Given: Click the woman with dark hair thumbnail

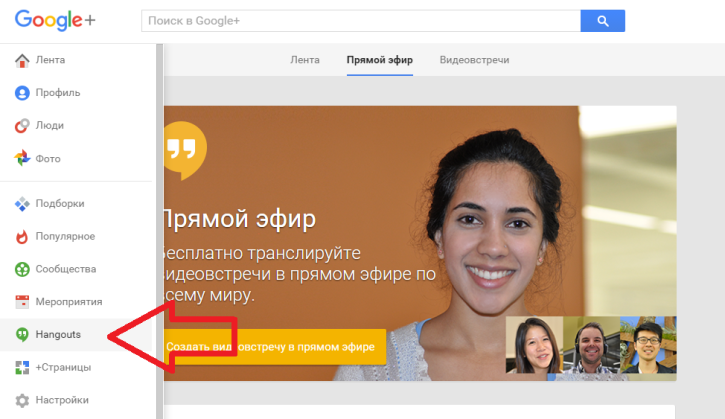Looking at the screenshot, I should (x=534, y=345).
